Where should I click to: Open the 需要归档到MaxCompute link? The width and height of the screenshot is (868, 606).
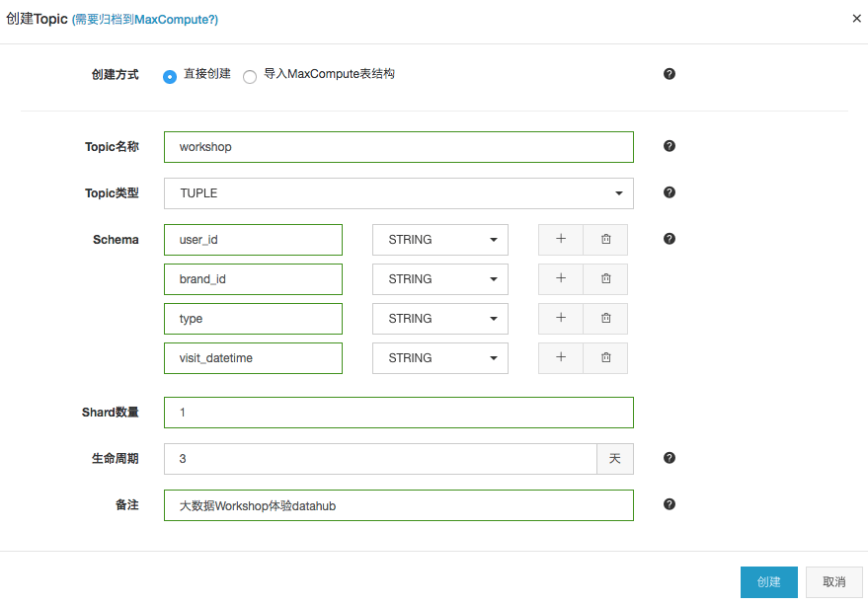point(145,20)
